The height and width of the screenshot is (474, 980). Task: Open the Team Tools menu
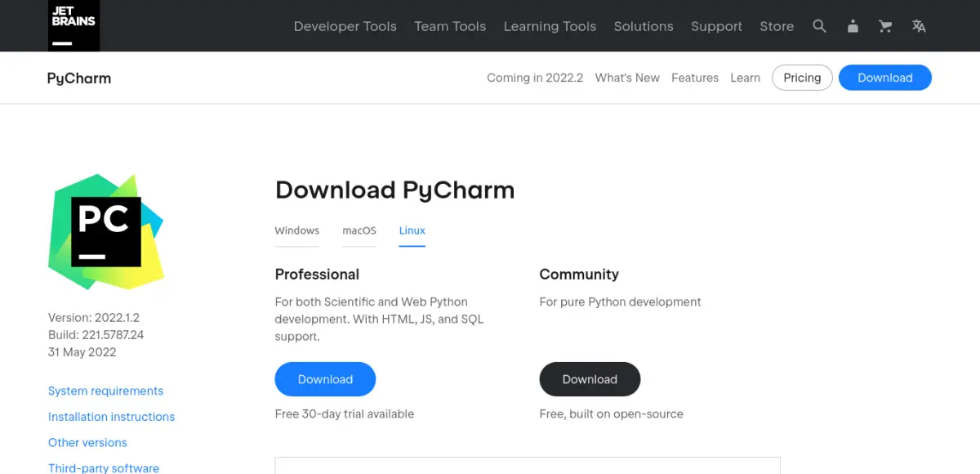click(x=450, y=26)
